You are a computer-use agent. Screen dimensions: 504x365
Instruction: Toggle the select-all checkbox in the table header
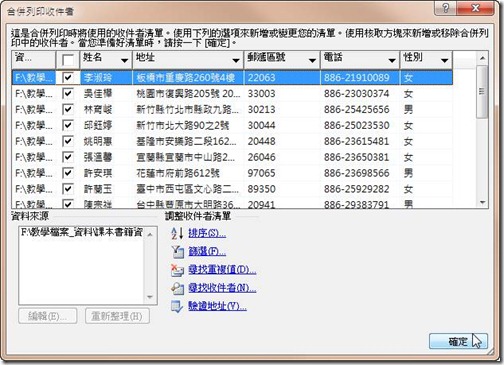click(68, 60)
